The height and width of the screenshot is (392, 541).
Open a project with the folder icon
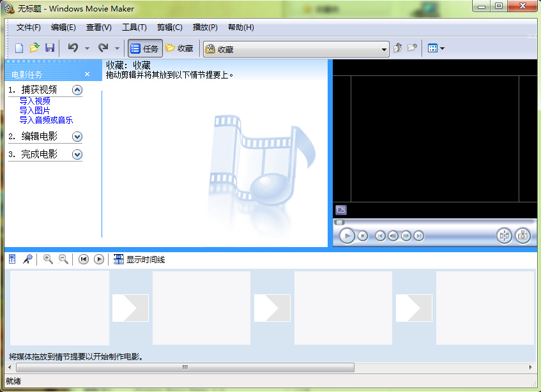coord(34,48)
